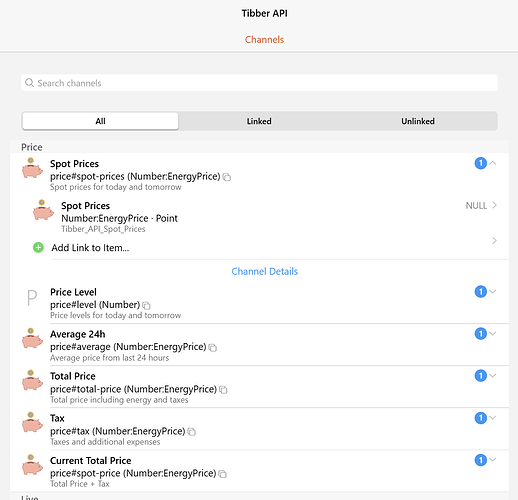Copy the price#spot-prices channel ID
Viewport: 518px width, 500px height.
pos(227,177)
